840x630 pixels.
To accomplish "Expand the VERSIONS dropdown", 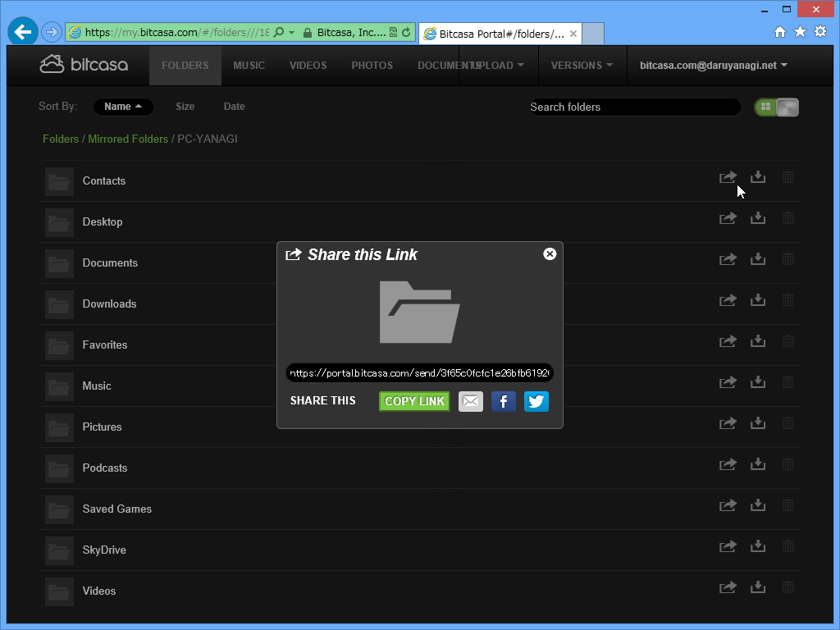I will point(582,66).
